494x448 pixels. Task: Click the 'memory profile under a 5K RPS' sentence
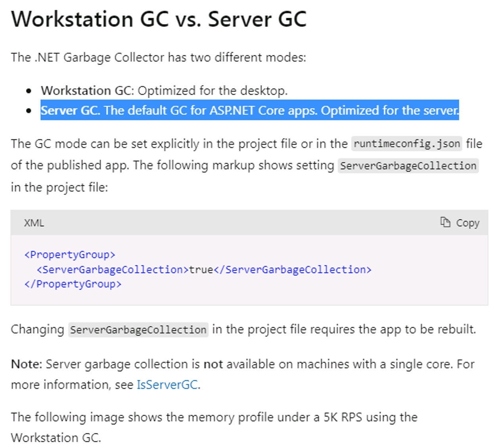(214, 427)
